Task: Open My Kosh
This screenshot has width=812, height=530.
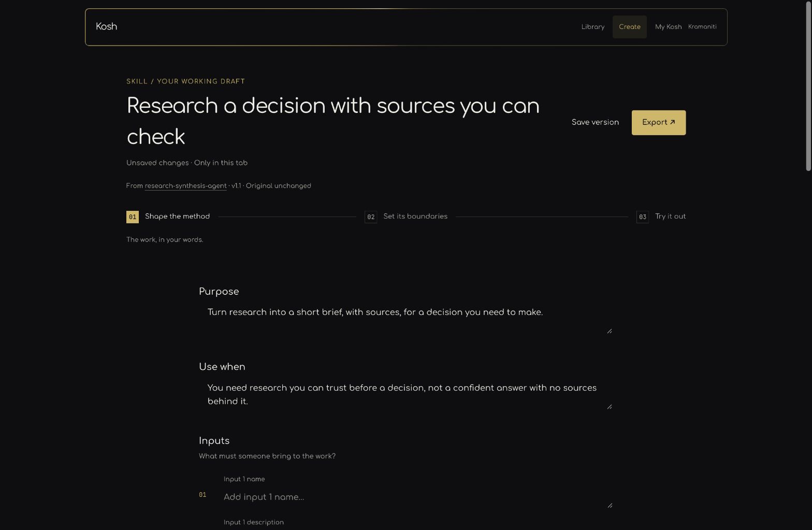Action: pyautogui.click(x=668, y=27)
